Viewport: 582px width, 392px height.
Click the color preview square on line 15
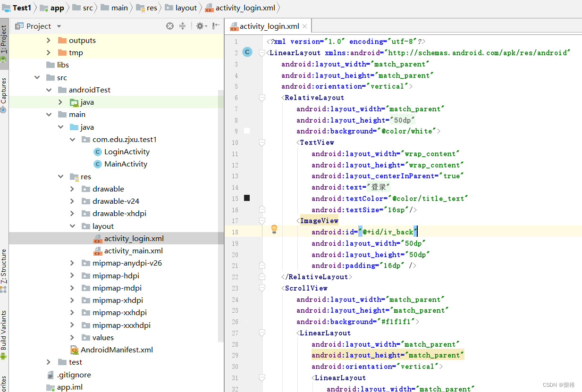(247, 198)
